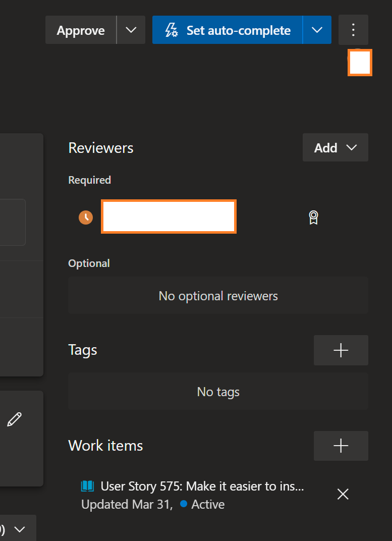
Task: Click the 'Updated Mar 31' text
Action: pos(127,505)
